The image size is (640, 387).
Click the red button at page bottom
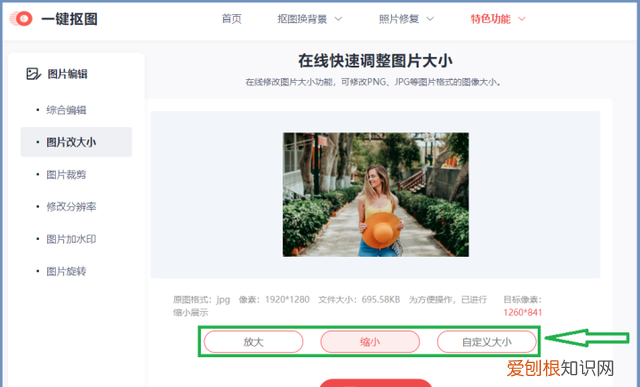tap(376, 383)
